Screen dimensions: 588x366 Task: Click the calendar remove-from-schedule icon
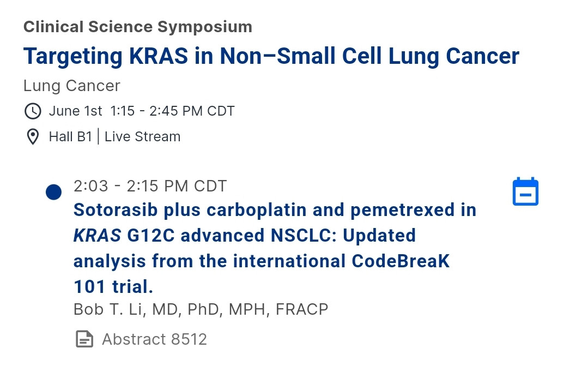(x=525, y=191)
